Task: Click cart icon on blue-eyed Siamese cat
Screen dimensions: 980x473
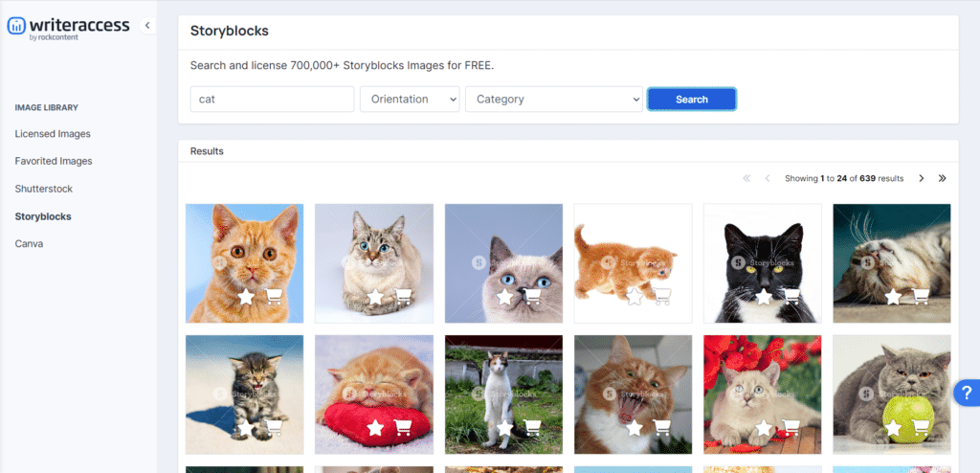Action: click(533, 297)
